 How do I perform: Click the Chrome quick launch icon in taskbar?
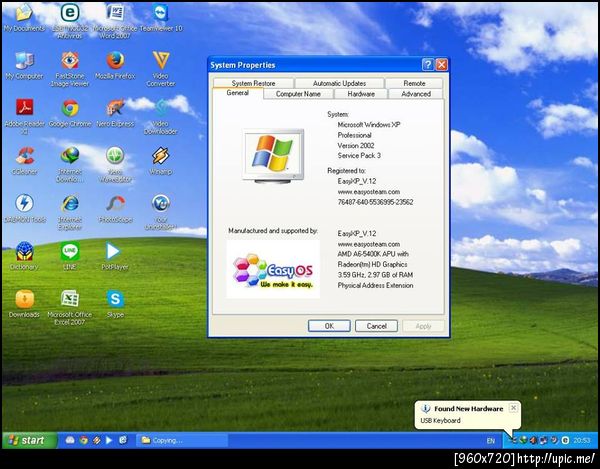pyautogui.click(x=83, y=440)
